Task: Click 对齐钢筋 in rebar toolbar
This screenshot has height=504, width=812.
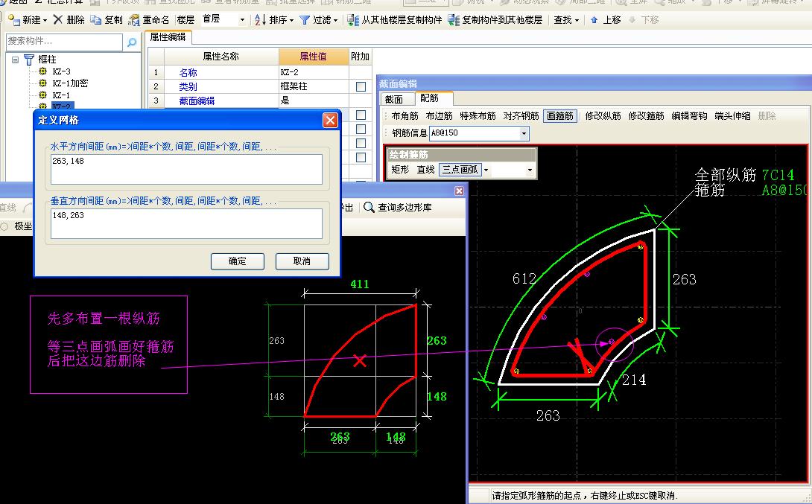Action: coord(521,116)
